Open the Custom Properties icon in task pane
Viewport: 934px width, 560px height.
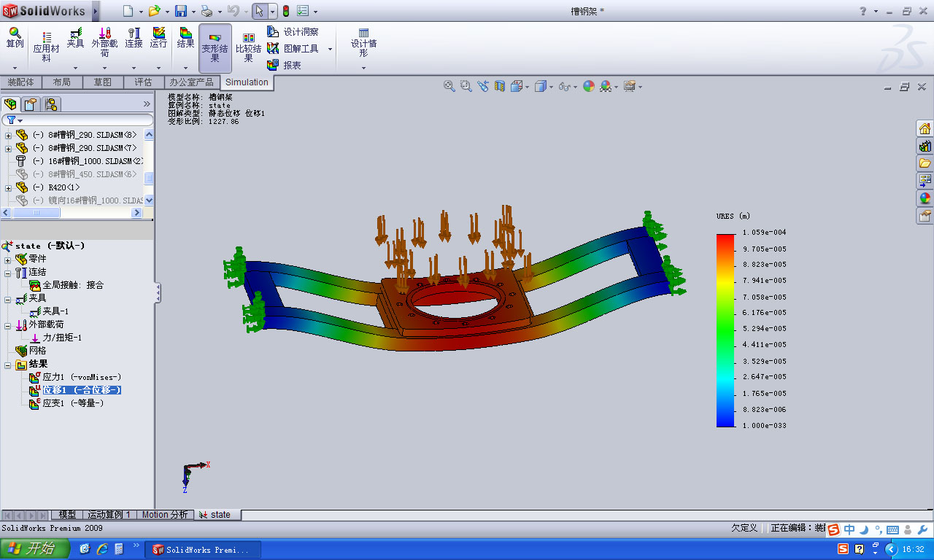tap(925, 216)
